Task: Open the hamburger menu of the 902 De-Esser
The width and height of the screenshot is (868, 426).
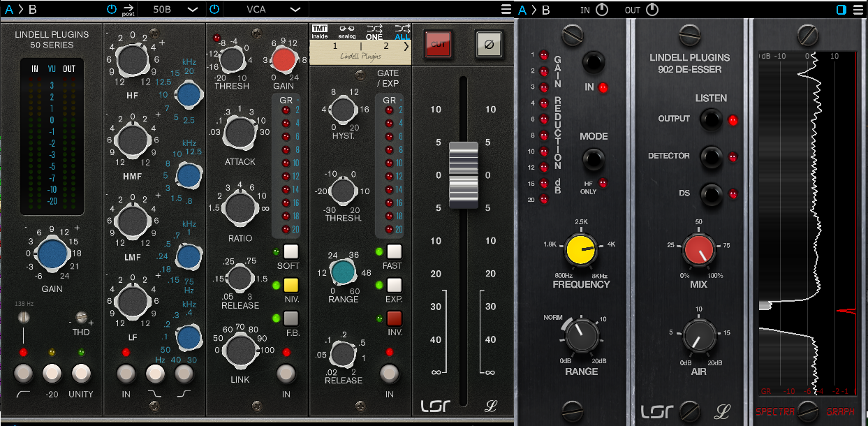Action: (858, 10)
